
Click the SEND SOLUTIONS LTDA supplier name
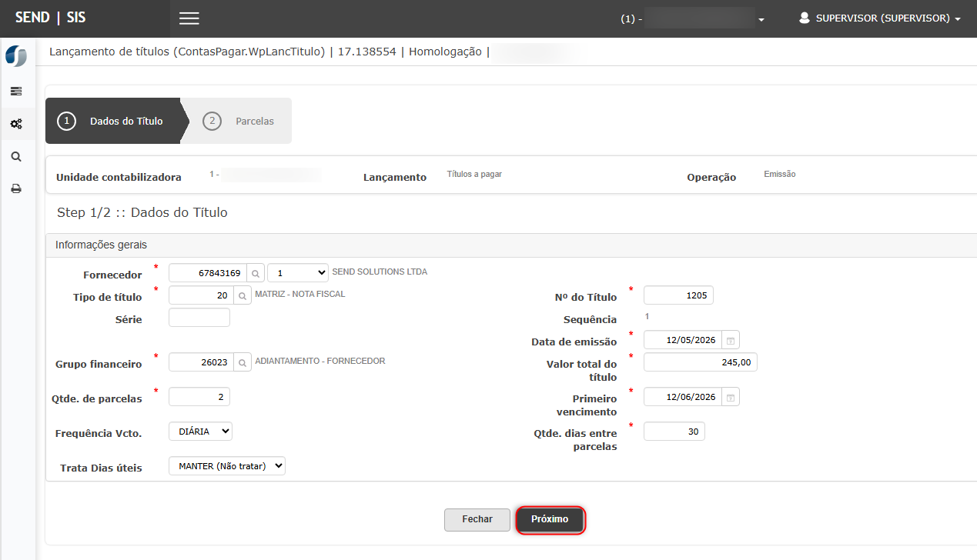380,272
